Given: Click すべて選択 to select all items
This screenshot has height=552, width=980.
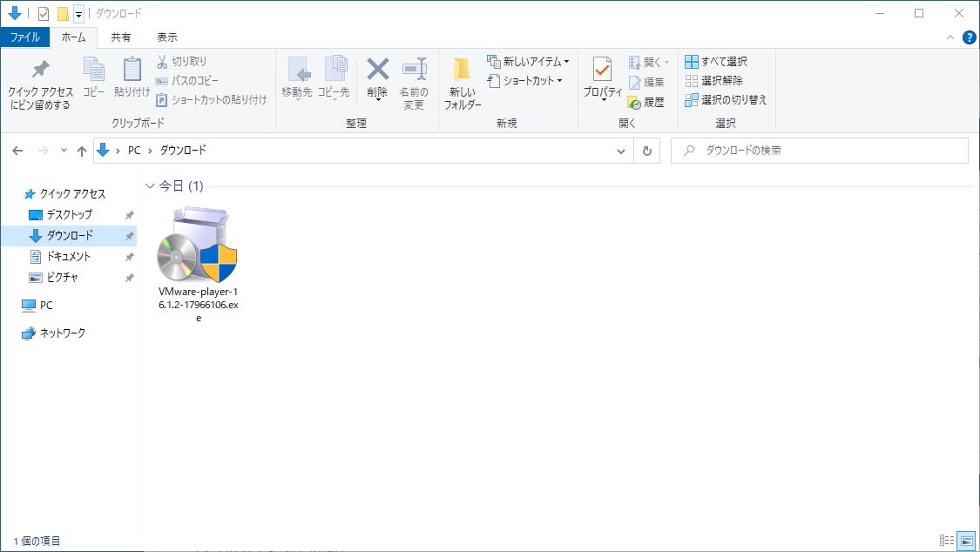Looking at the screenshot, I should [x=715, y=62].
